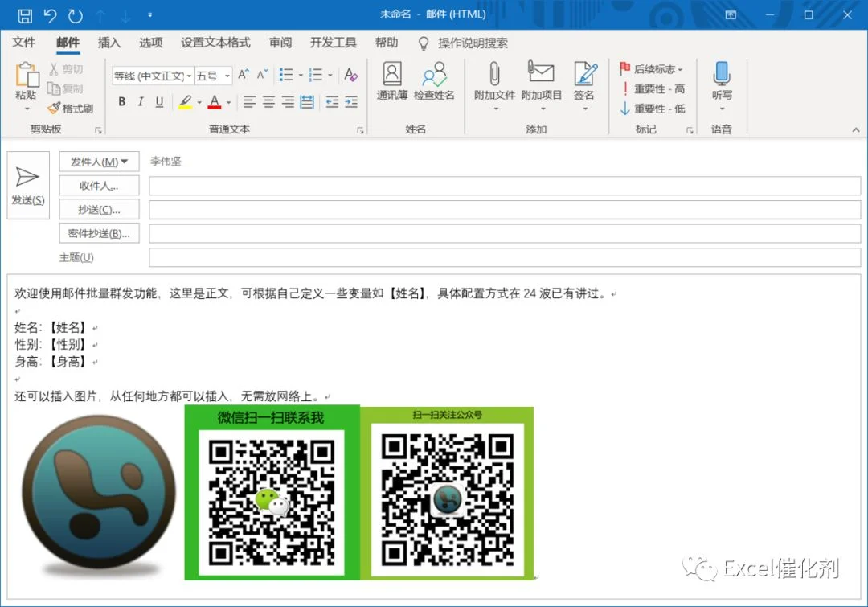Apply numbered list formatting
Viewport: 868px width, 607px height.
pos(316,75)
